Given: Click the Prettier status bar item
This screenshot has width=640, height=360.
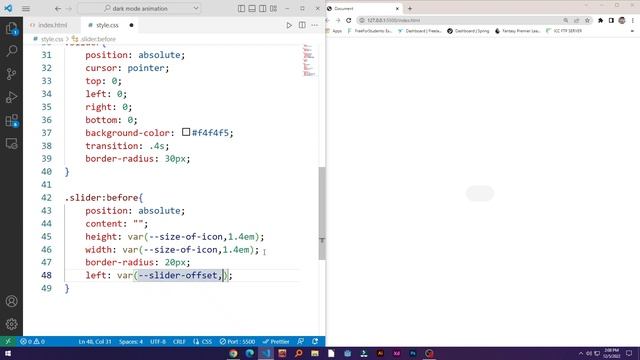Looking at the screenshot, I should (276, 341).
